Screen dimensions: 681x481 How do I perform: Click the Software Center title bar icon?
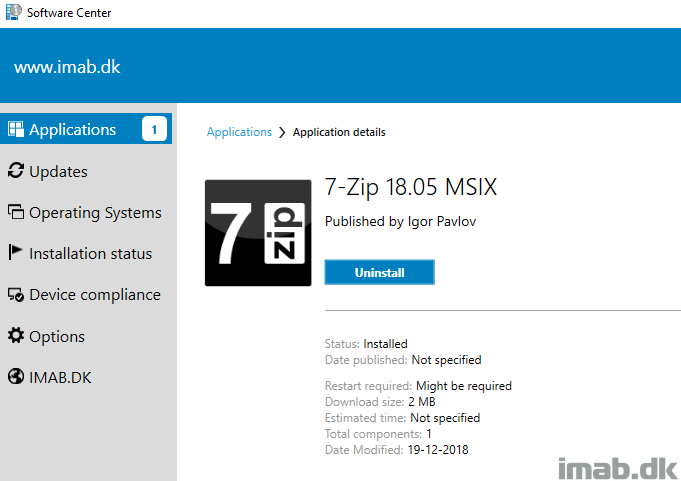click(13, 12)
